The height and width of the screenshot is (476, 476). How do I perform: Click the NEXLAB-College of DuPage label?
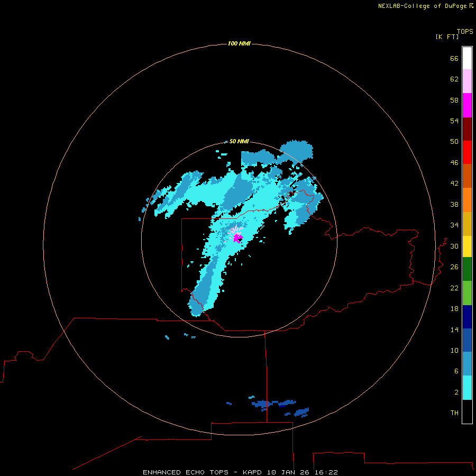click(x=422, y=6)
